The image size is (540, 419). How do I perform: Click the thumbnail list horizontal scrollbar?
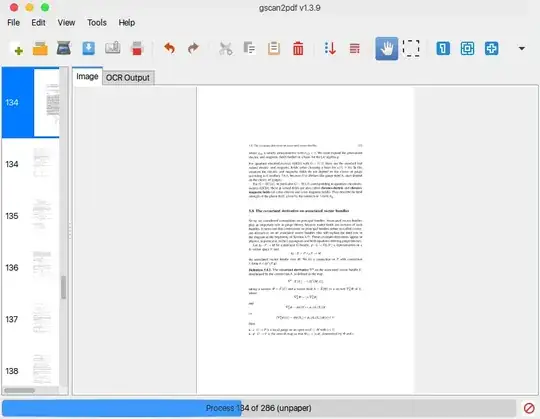(20, 390)
